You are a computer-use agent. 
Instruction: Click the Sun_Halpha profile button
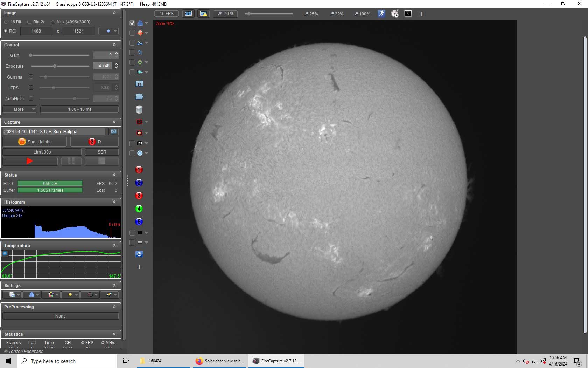click(x=35, y=142)
